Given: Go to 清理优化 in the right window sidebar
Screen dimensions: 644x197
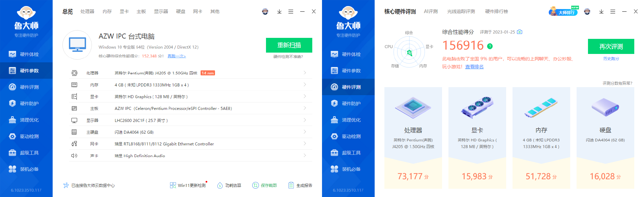Looking at the screenshot, I should [x=348, y=120].
